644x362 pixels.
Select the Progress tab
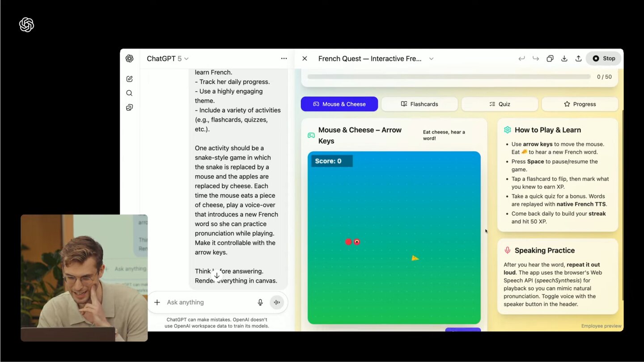tap(580, 104)
